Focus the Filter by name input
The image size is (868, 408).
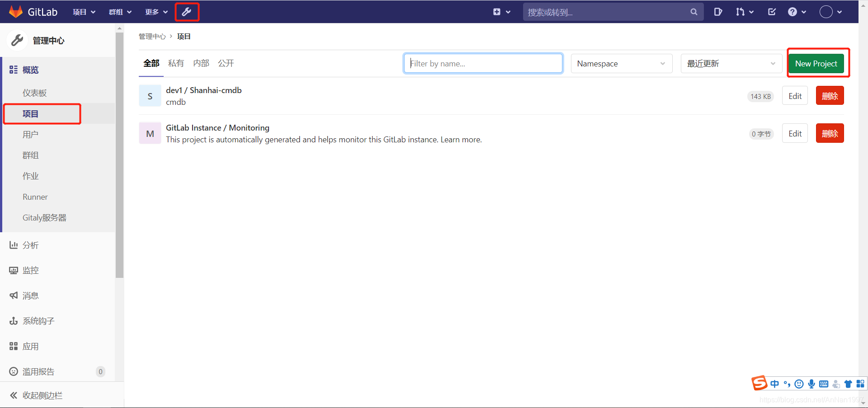(x=483, y=63)
